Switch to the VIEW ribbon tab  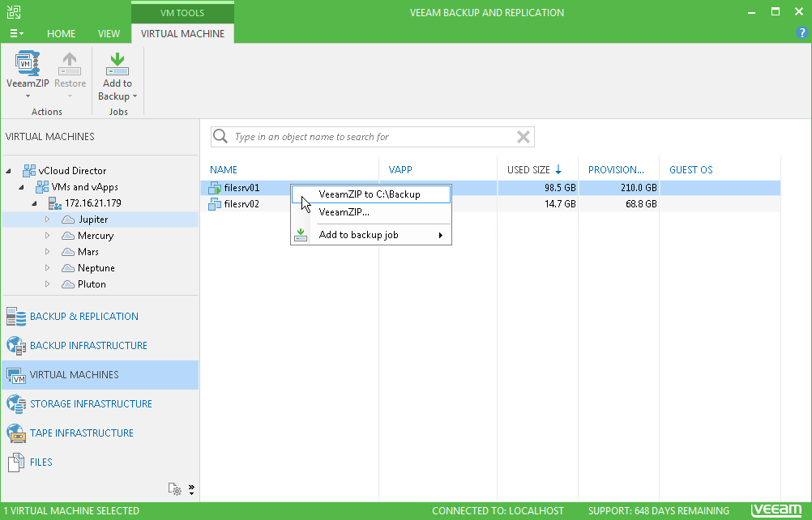(x=109, y=34)
